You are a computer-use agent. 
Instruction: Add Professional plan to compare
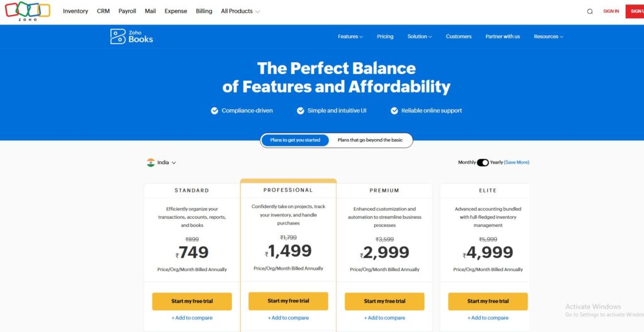(288, 318)
